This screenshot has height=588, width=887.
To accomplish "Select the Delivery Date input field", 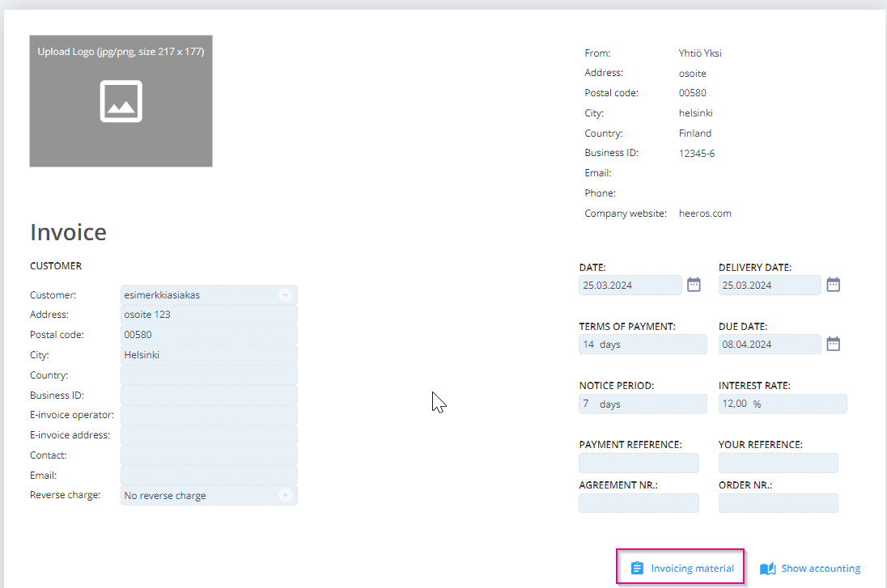I will 770,285.
